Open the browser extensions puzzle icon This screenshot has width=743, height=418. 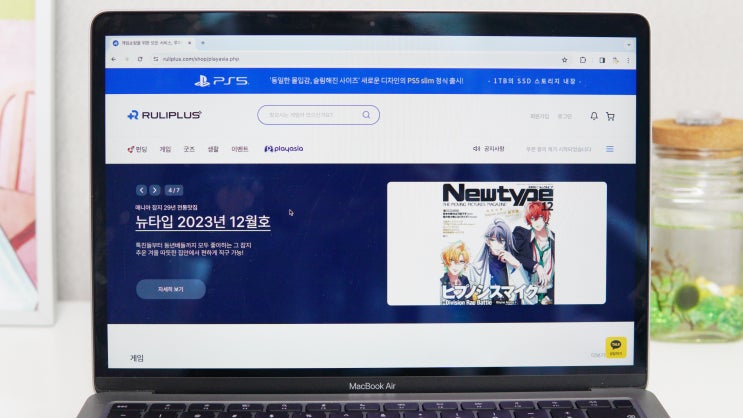[583, 60]
